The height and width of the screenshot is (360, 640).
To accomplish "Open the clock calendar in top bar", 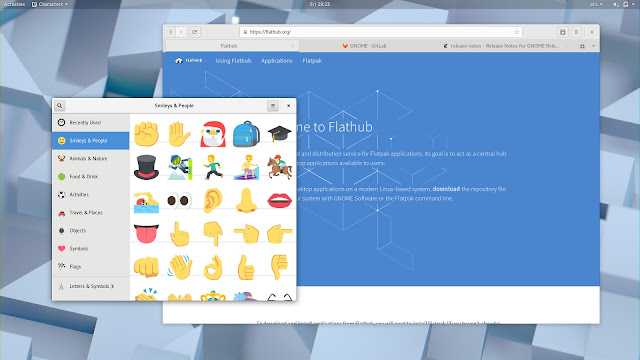I will click(320, 4).
